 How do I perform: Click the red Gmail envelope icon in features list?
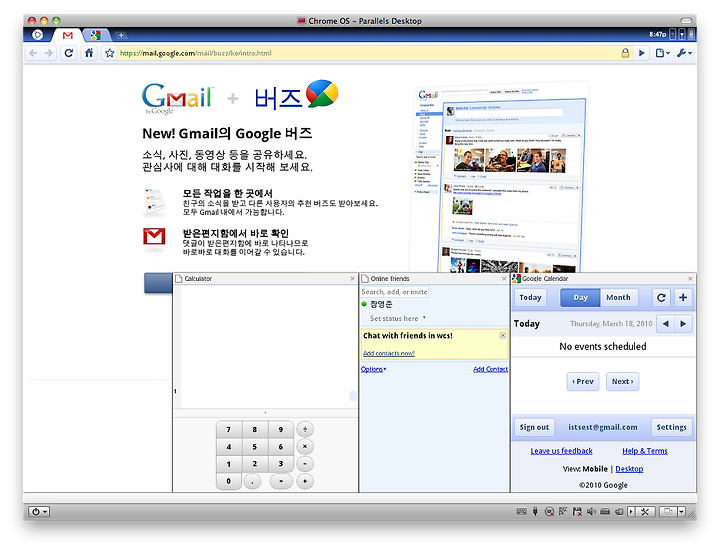[x=154, y=236]
